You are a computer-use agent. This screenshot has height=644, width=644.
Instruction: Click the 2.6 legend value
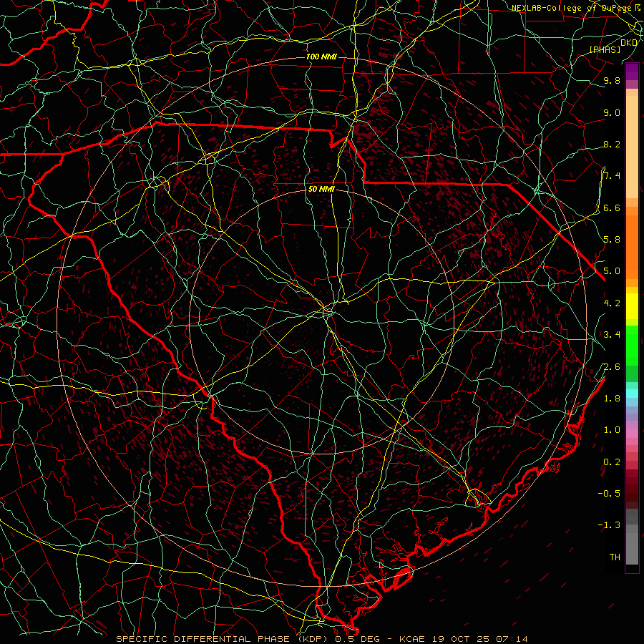pyautogui.click(x=612, y=366)
